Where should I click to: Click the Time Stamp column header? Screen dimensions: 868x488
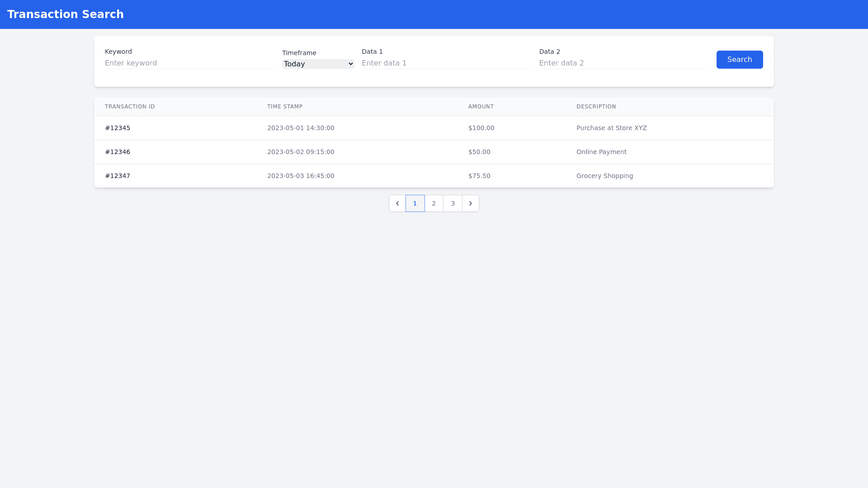point(285,107)
